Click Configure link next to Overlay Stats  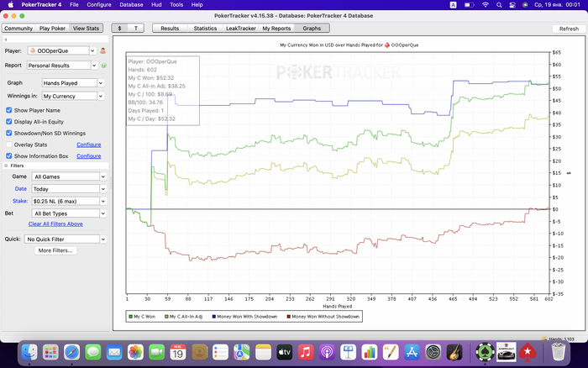(x=89, y=145)
